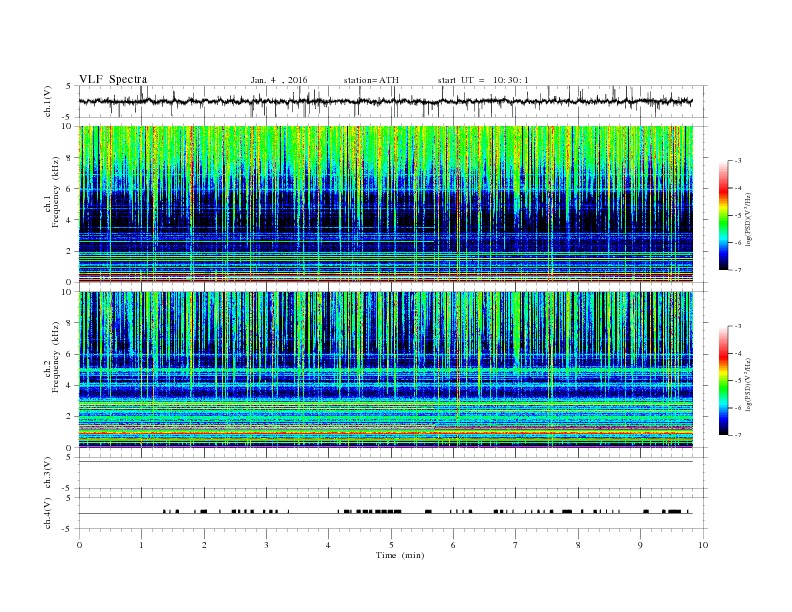Click the ch.2 colorbar "log(PSD)(V²/Hz)" label
Screen dimensions: 792x612
point(749,384)
